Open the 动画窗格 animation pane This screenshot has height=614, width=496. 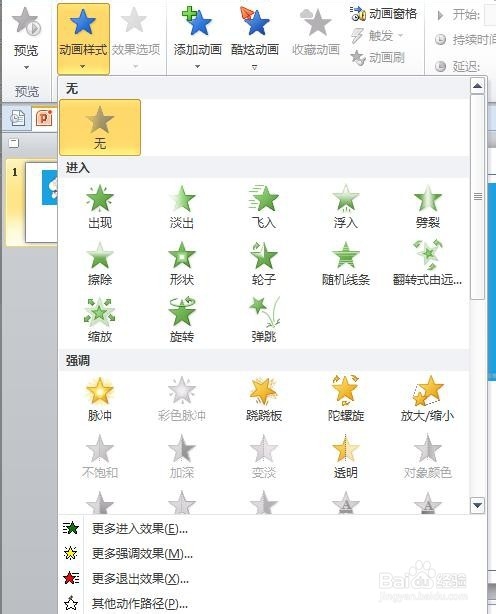384,14
